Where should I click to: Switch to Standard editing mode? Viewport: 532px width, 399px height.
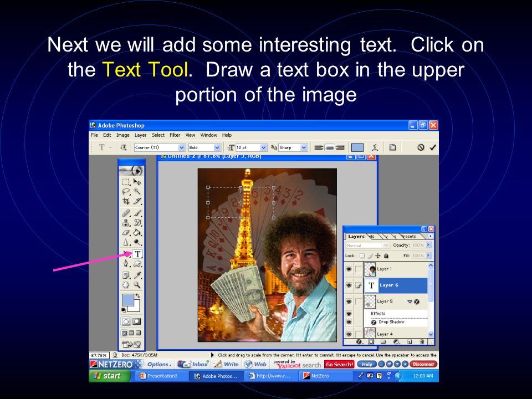pos(126,321)
